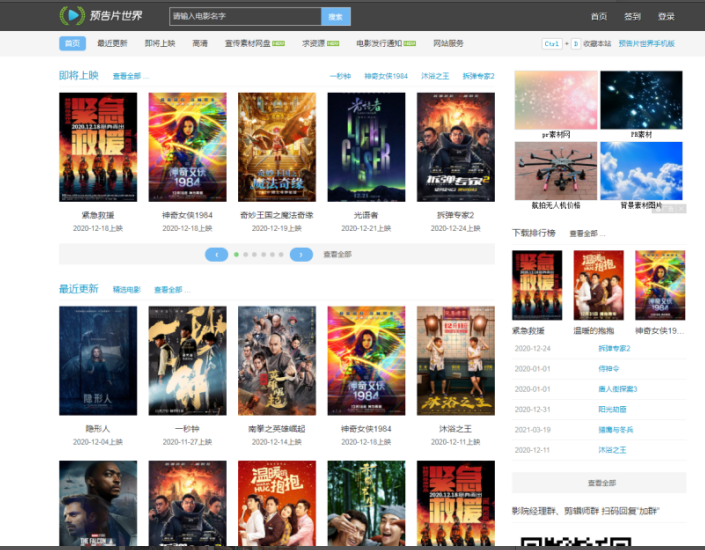Open the 拆弹专家2 poster in 即将上映
The height and width of the screenshot is (550, 705).
click(x=455, y=147)
